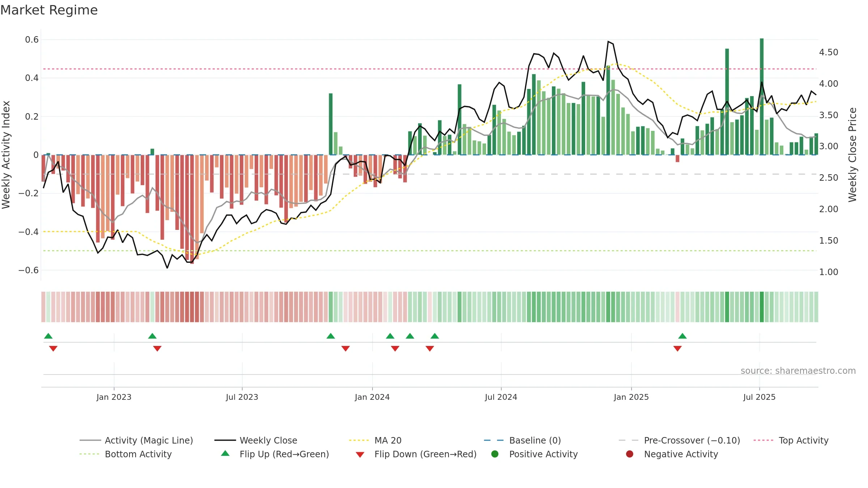Click the Weekly Activity Index axis title
This screenshot has height=488, width=868.
tap(6, 155)
